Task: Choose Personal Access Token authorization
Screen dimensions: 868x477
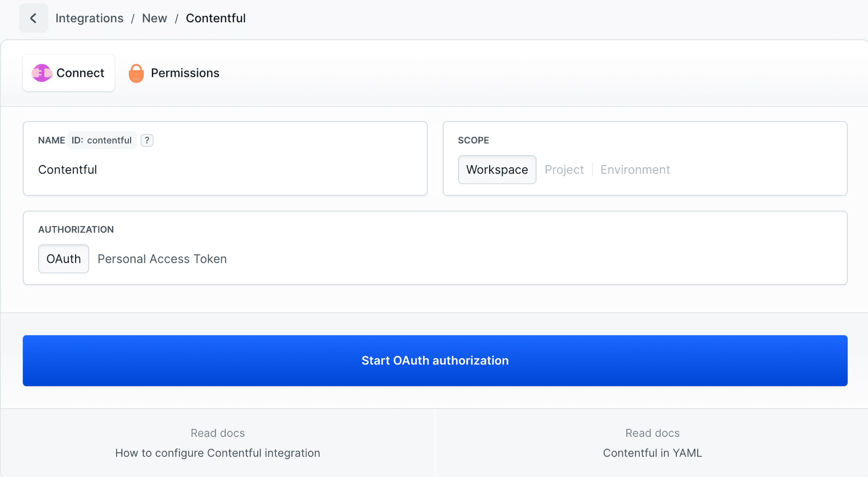Action: pyautogui.click(x=162, y=259)
